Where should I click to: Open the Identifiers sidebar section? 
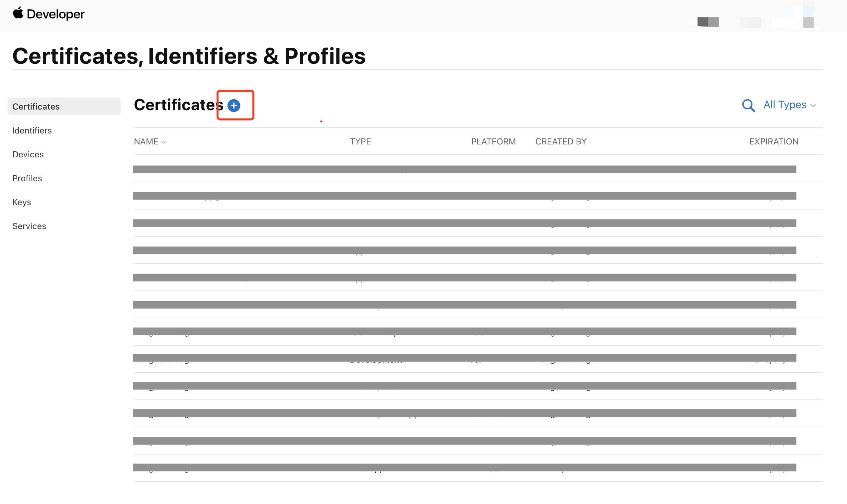(x=32, y=130)
